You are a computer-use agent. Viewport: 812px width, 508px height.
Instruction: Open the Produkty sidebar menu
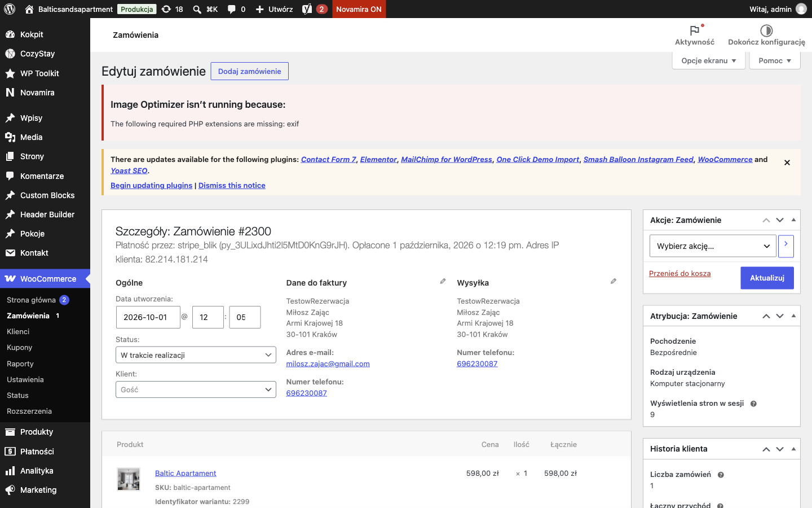pyautogui.click(x=37, y=432)
